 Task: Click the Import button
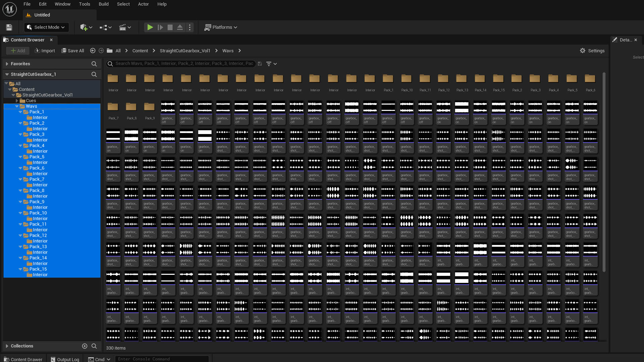coord(45,51)
